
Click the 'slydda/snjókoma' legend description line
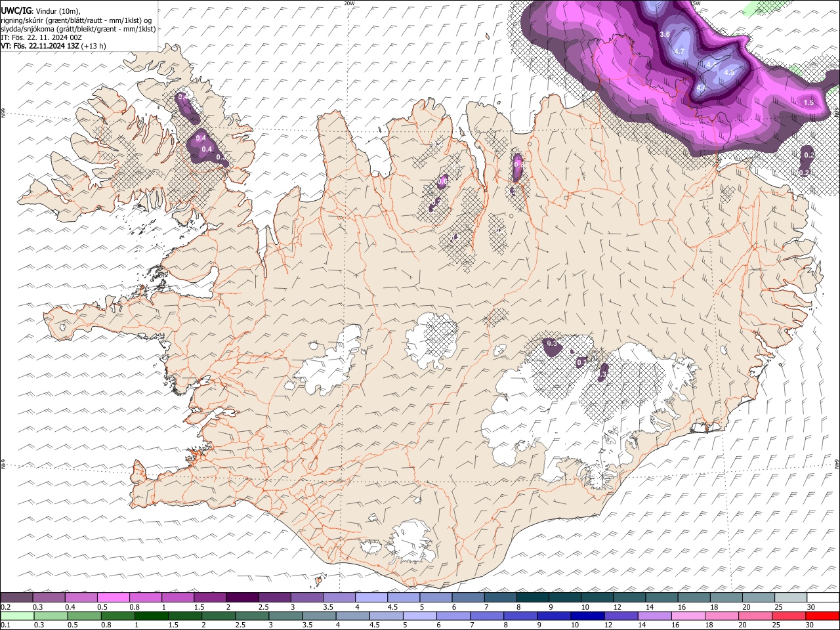pyautogui.click(x=78, y=29)
